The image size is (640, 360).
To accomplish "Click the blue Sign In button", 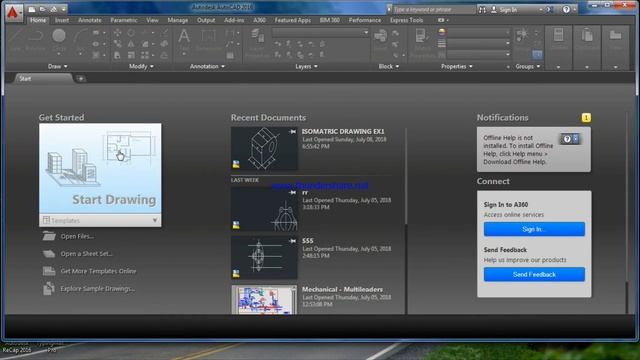I will [534, 229].
